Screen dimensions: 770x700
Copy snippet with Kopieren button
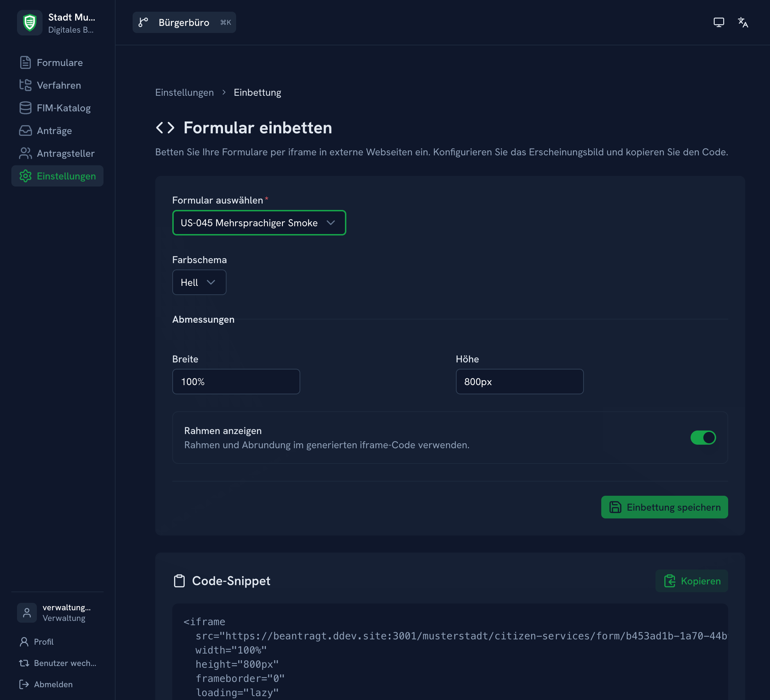[692, 581]
